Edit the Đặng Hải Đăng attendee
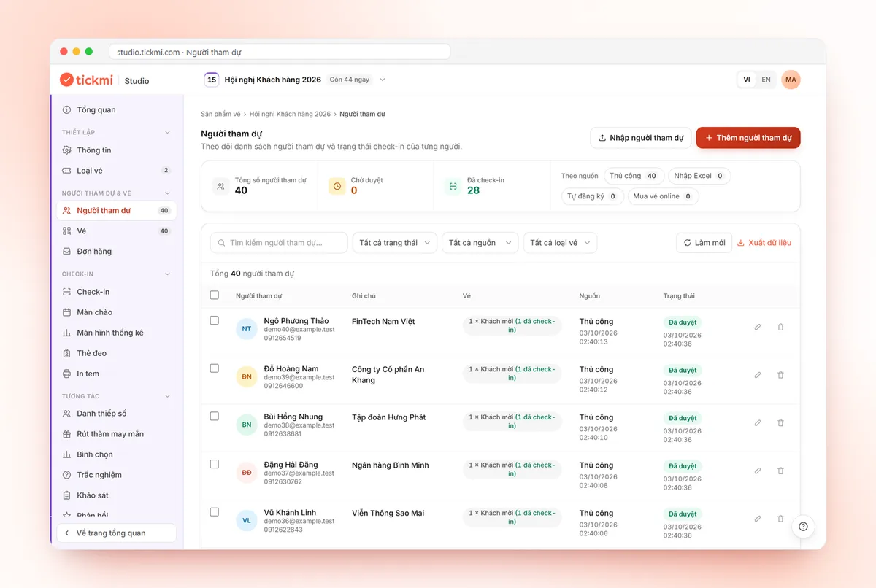876x588 pixels. (758, 471)
